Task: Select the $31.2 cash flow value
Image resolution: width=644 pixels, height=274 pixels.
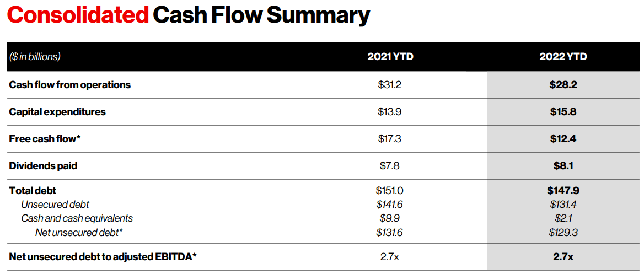Action: [x=390, y=85]
